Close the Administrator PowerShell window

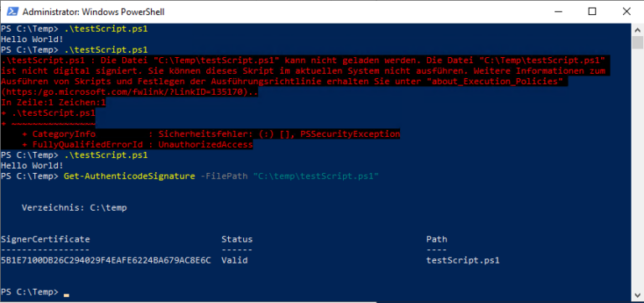(x=626, y=12)
